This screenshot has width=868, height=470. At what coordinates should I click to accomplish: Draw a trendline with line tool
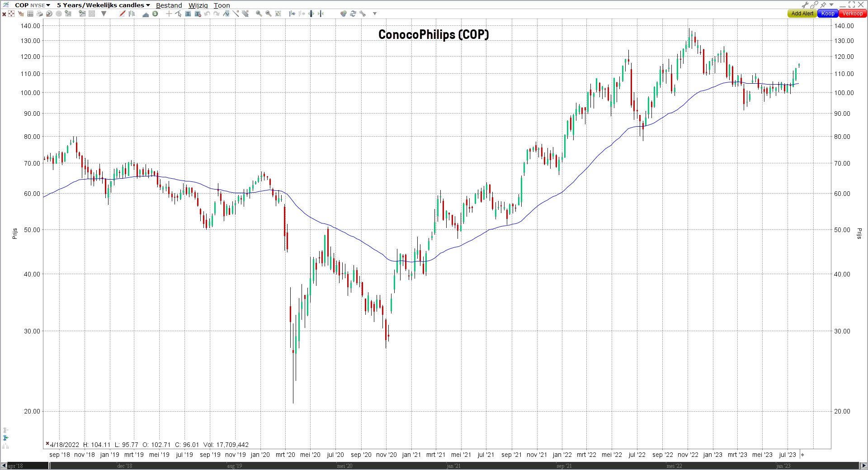tap(236, 14)
